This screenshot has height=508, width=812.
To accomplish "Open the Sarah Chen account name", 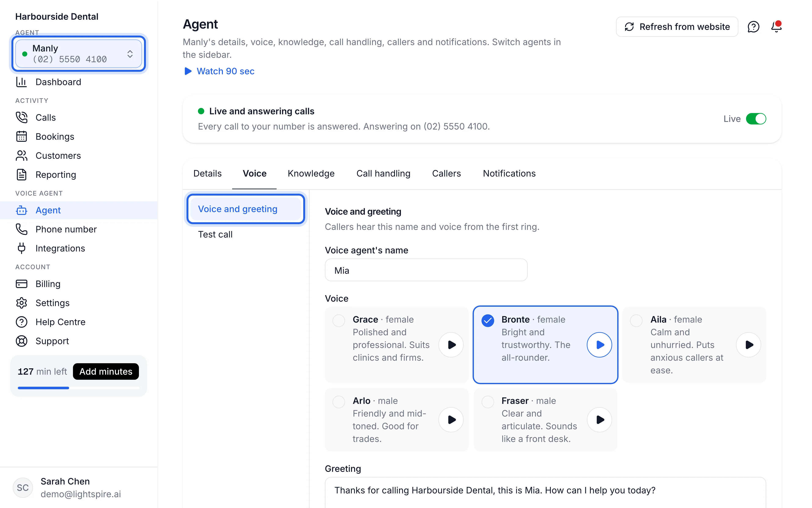I will coord(65,481).
